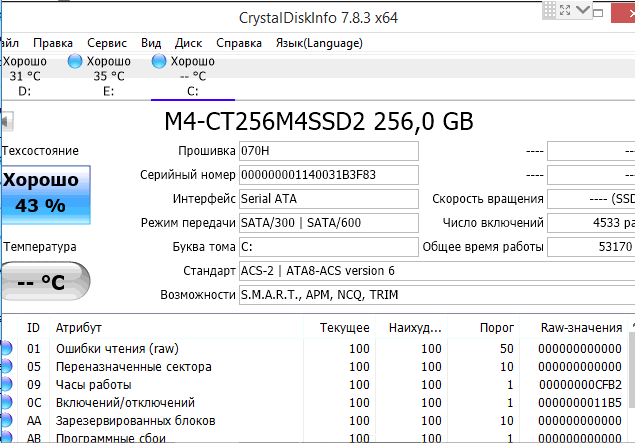
Task: Open the Правка menu
Action: (x=53, y=43)
